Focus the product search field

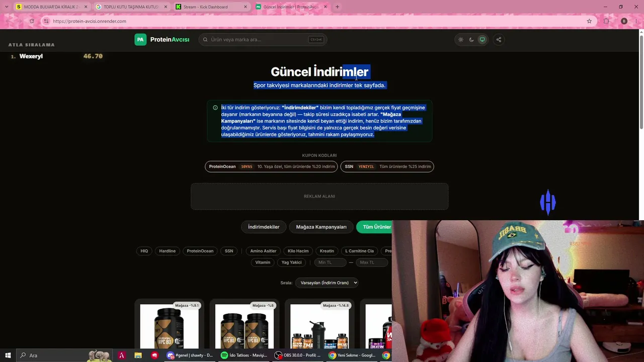(x=263, y=40)
